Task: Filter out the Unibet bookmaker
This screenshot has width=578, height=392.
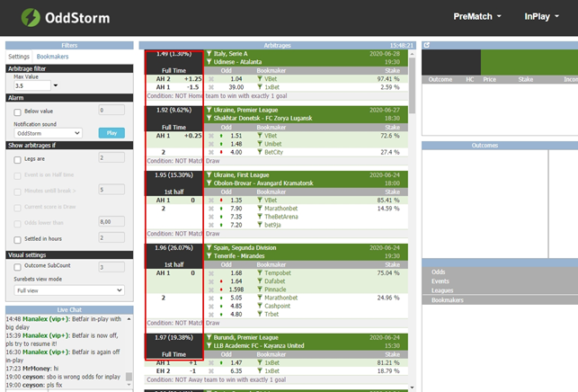Action: click(x=261, y=144)
